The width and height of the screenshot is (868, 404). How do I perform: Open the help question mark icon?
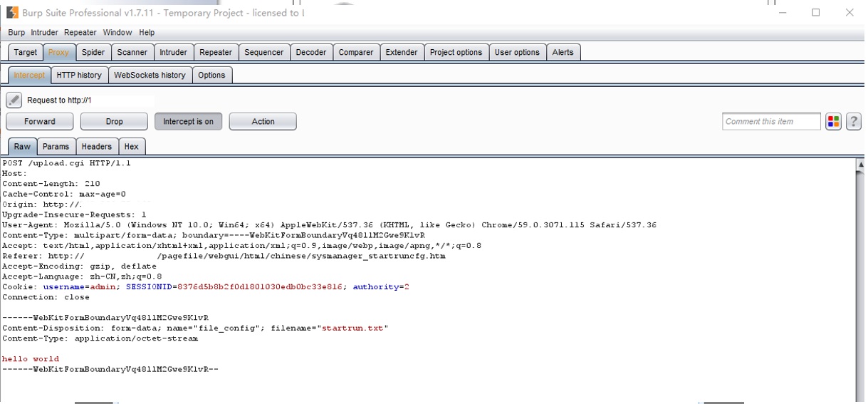click(853, 122)
